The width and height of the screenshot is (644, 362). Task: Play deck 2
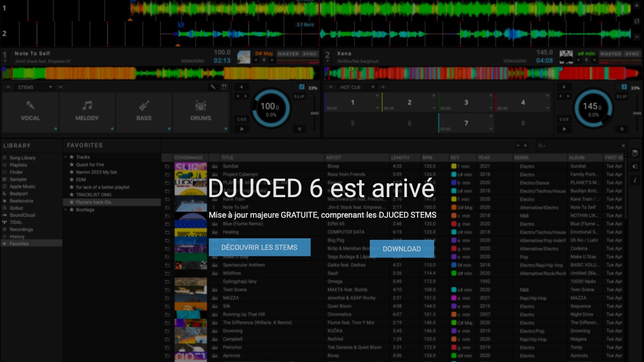pos(565,129)
